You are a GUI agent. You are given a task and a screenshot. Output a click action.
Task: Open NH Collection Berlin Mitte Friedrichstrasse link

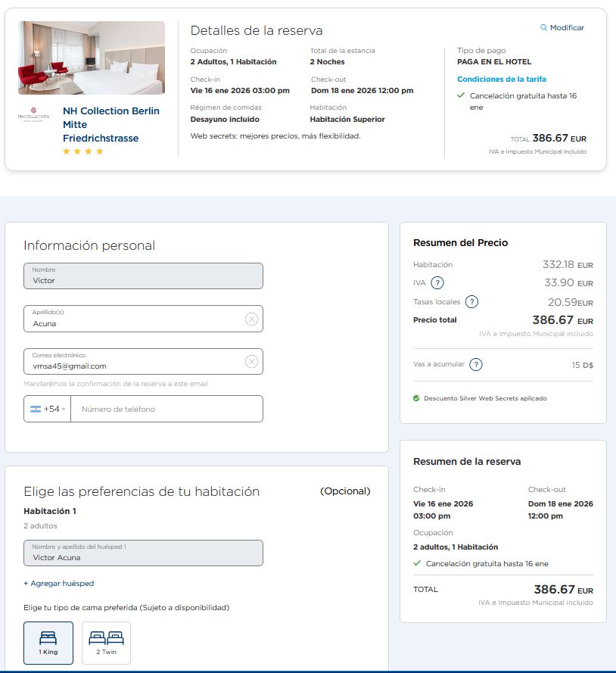[x=110, y=124]
